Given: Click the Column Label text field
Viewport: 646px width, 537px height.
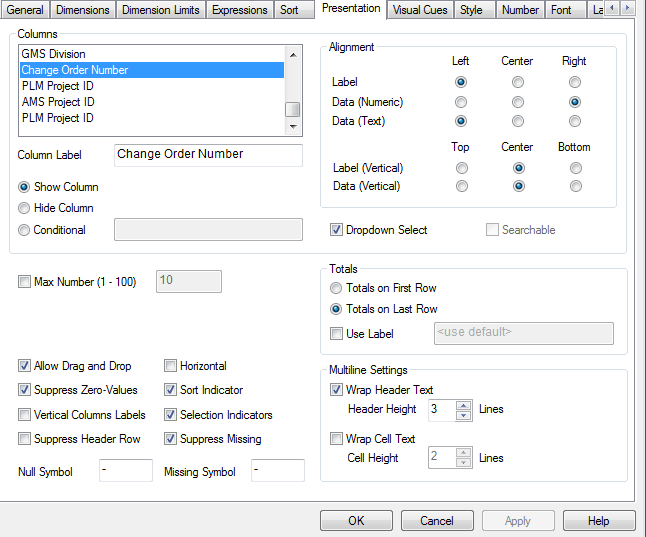Looking at the screenshot, I should 208,155.
